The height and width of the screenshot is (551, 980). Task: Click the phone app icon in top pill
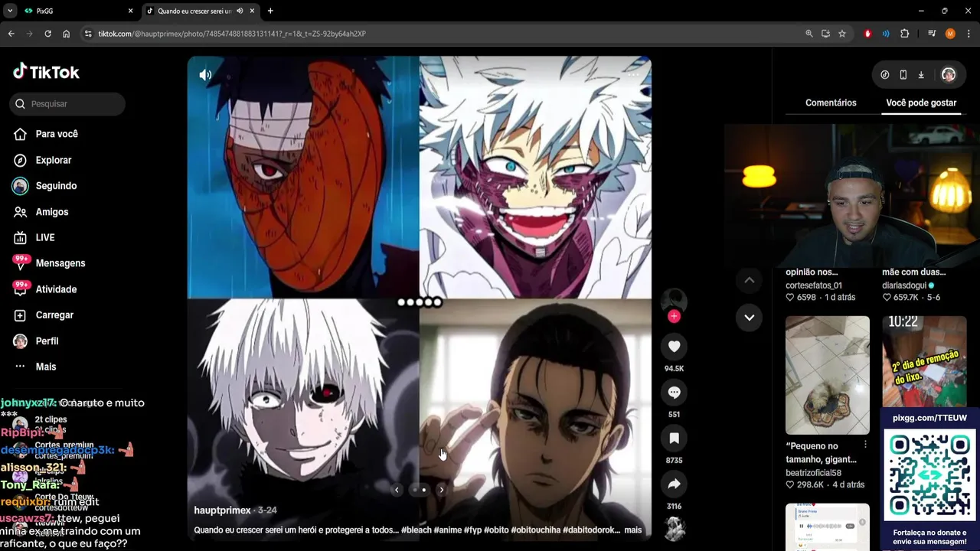pos(903,74)
